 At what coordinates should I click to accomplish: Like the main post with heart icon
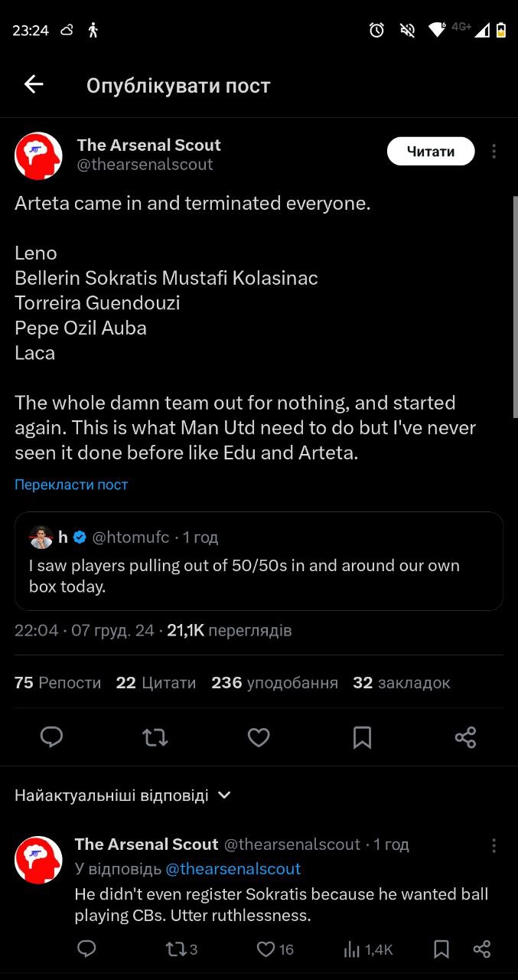pos(259,737)
